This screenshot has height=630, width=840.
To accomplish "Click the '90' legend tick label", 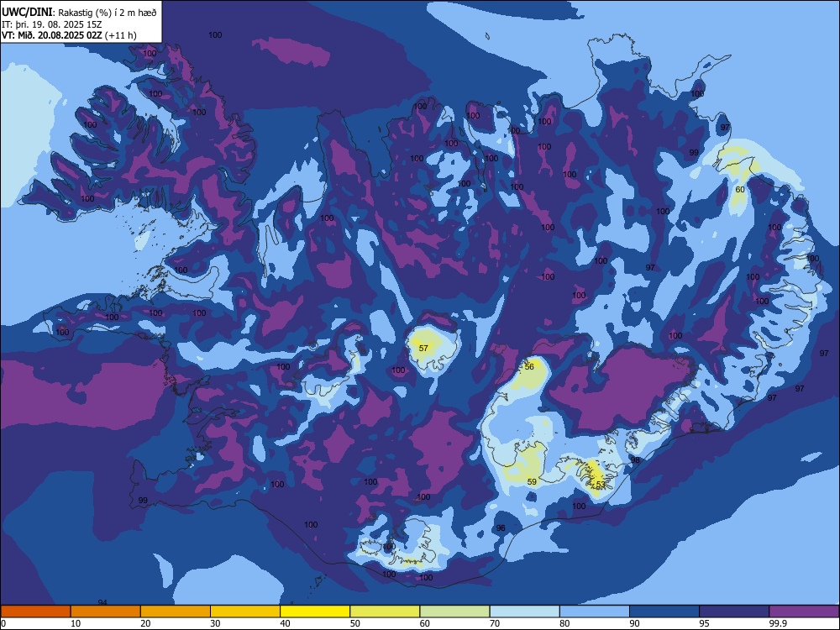I will pyautogui.click(x=635, y=623).
